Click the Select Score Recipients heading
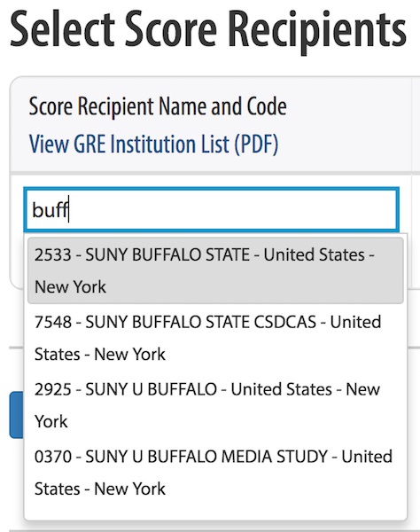420x532 pixels. point(208,30)
